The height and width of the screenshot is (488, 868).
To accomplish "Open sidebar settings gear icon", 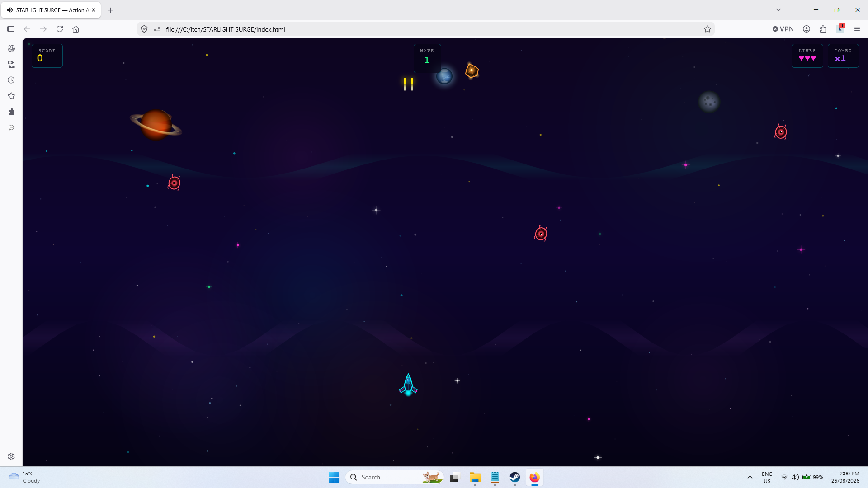I will (11, 456).
